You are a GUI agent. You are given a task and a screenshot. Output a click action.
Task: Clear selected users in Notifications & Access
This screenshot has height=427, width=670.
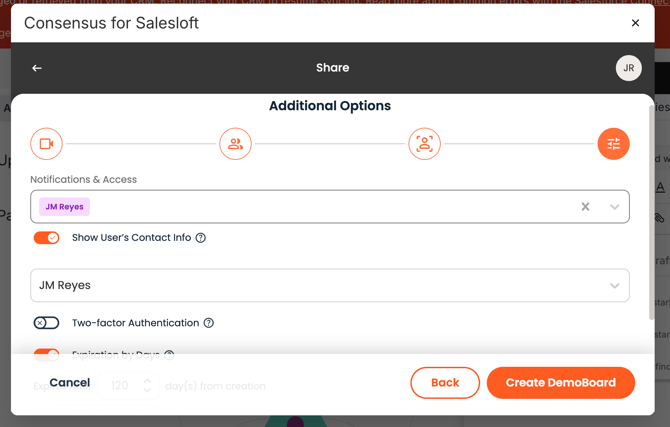pyautogui.click(x=585, y=207)
